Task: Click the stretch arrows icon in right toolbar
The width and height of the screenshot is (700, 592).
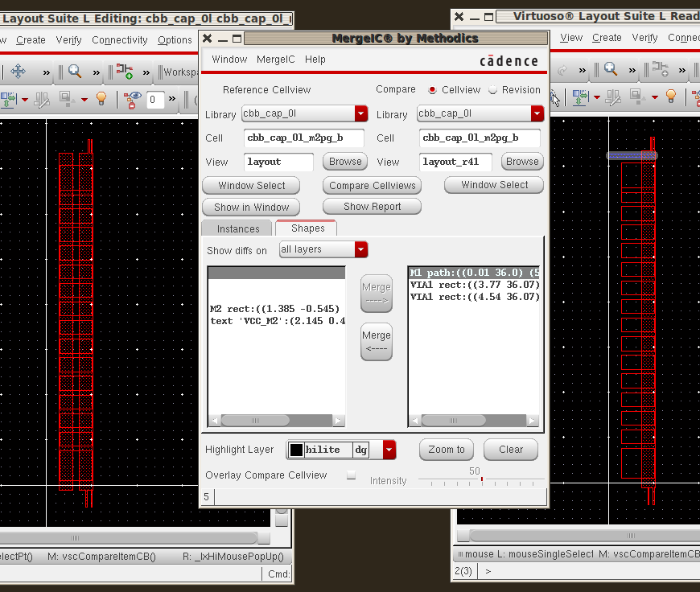Action: click(579, 97)
